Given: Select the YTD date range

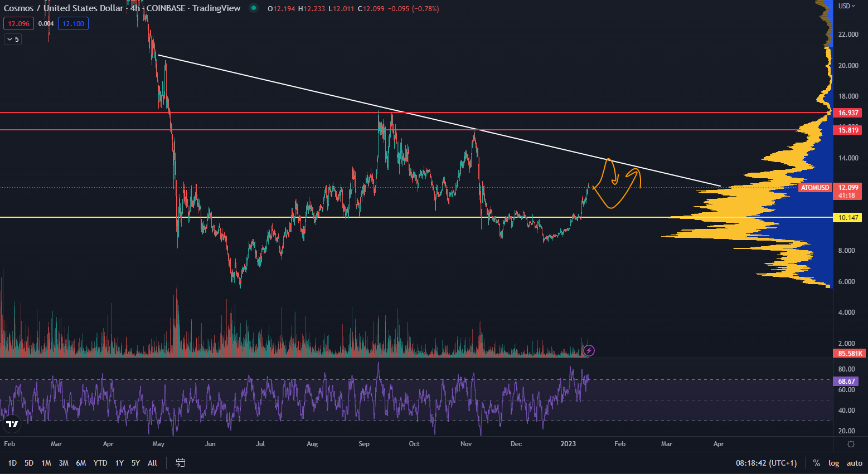Looking at the screenshot, I should click(100, 463).
